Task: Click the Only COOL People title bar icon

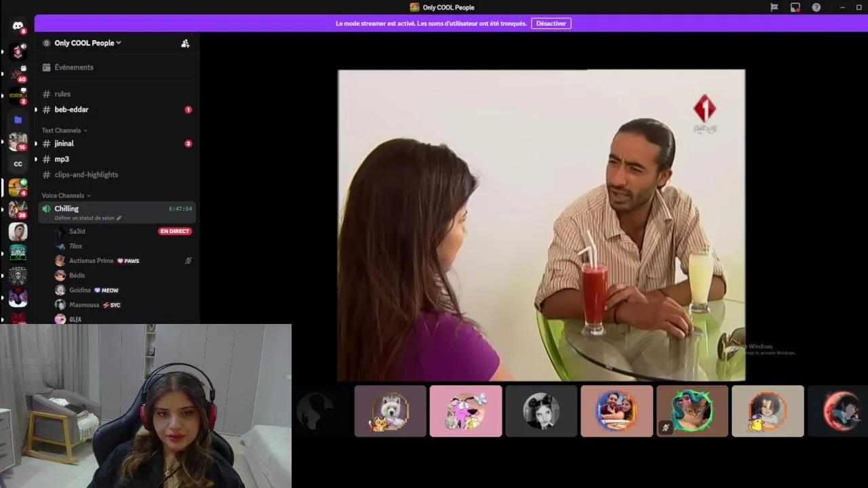Action: coord(414,7)
